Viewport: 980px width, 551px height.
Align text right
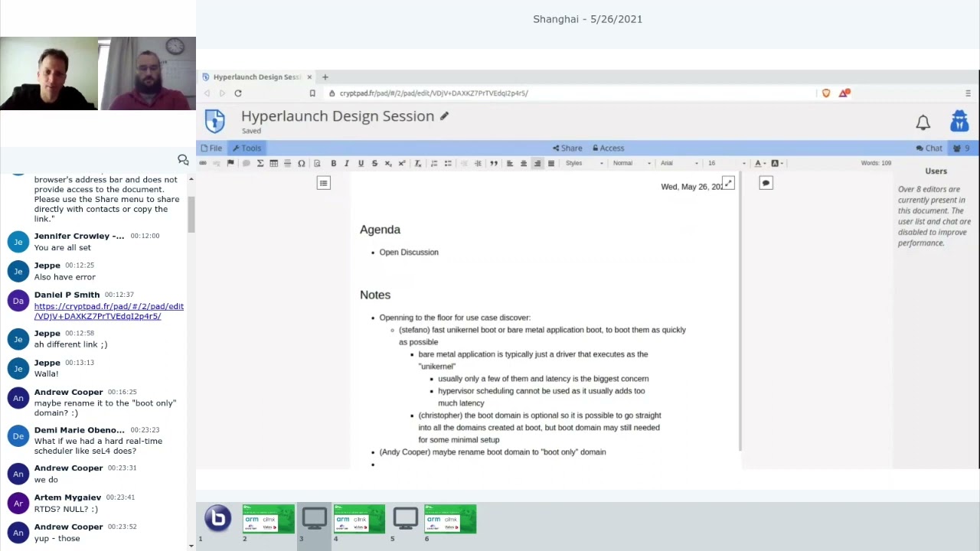(x=537, y=163)
